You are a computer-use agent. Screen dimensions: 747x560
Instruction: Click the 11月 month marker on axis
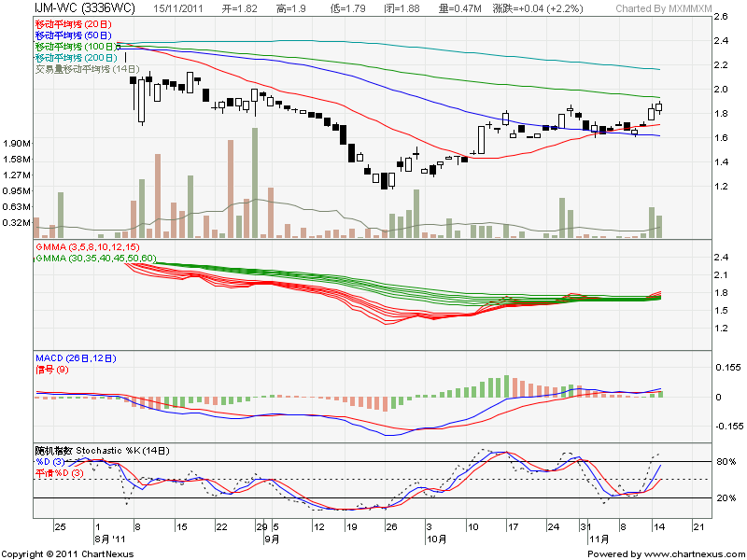(x=598, y=539)
